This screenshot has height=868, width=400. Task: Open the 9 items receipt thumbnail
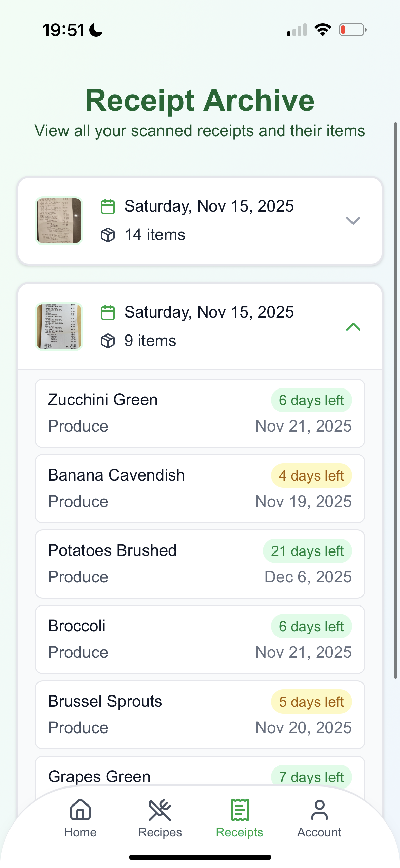[59, 327]
